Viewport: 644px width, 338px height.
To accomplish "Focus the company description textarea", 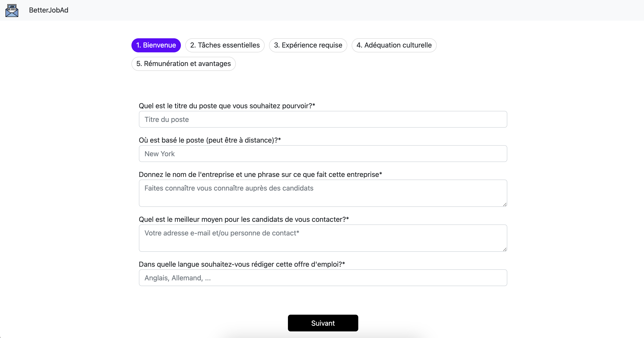I will pos(323,193).
